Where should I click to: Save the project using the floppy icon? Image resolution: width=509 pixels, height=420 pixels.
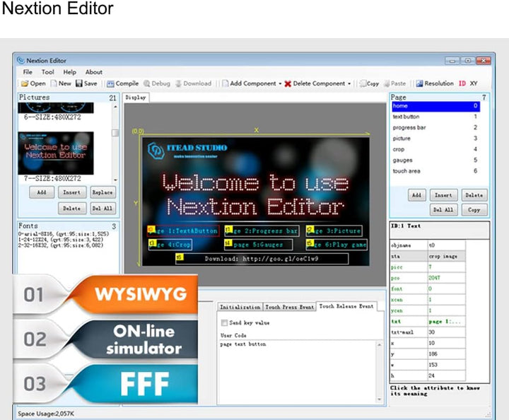tap(79, 83)
